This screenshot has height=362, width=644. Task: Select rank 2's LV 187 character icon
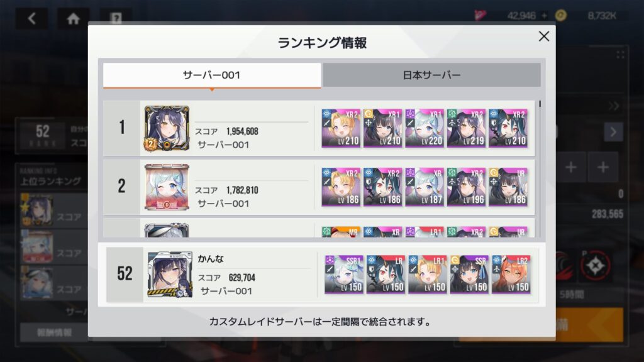[x=425, y=187]
